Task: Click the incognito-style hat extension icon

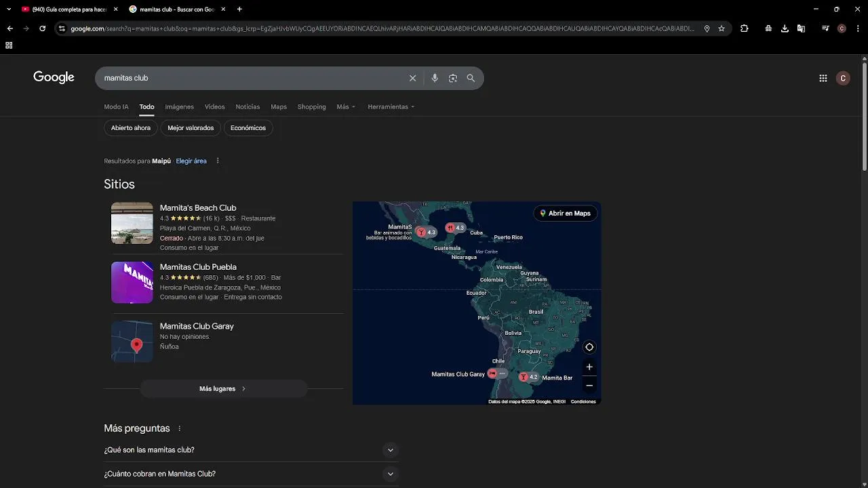Action: pos(768,28)
